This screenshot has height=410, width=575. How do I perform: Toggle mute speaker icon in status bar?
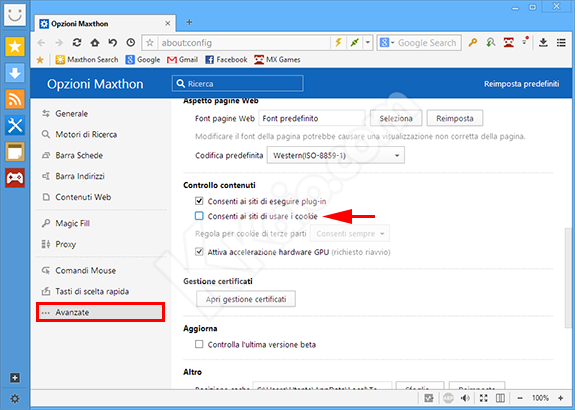pyautogui.click(x=465, y=398)
